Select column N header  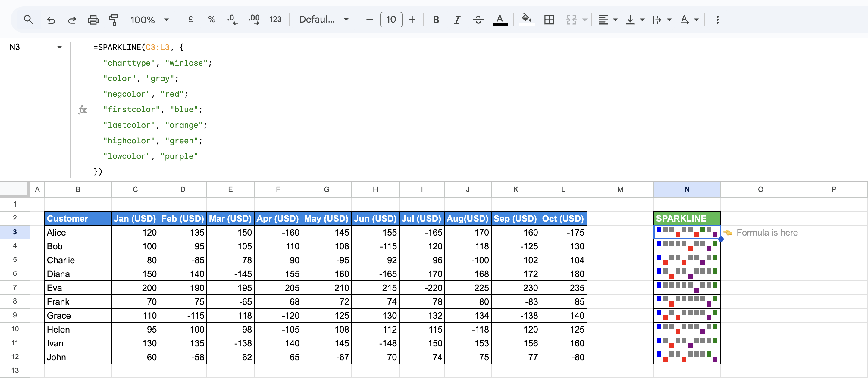(687, 189)
